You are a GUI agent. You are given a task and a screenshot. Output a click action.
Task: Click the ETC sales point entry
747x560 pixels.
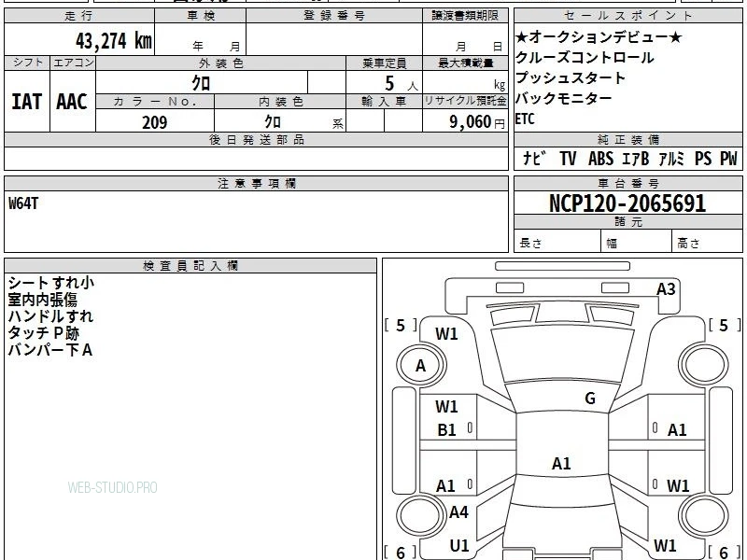pos(525,119)
